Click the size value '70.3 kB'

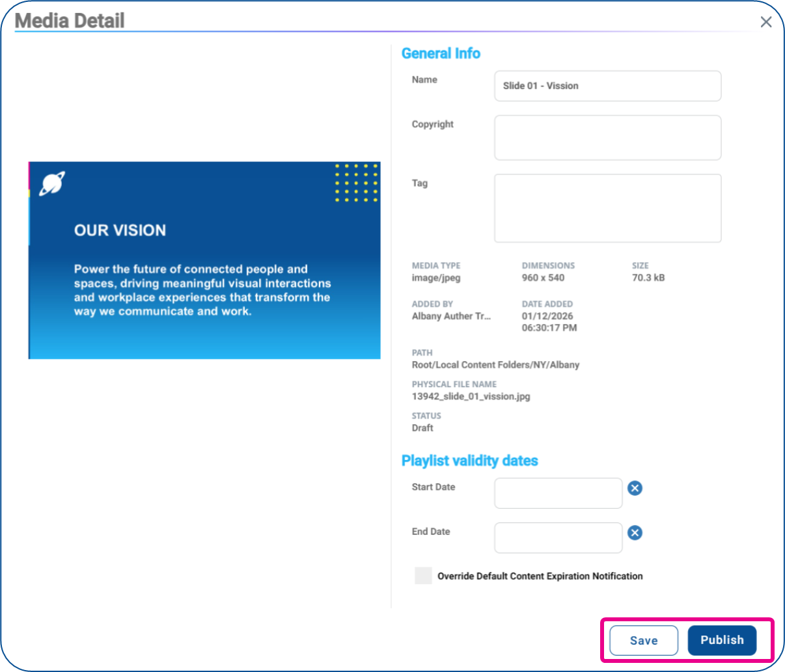point(648,278)
